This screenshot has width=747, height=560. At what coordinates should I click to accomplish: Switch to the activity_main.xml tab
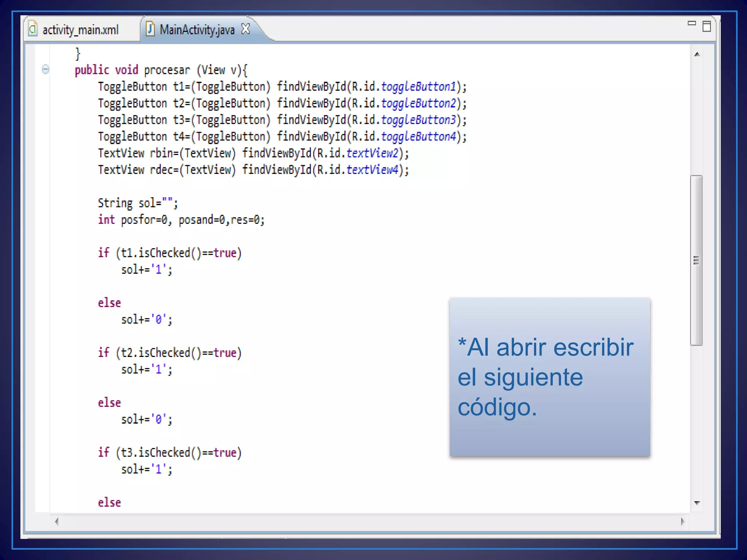80,30
